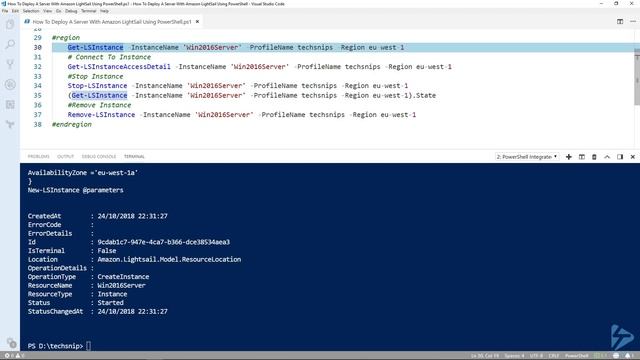Click 'Remove-LSInstance' on line 37
640x360 pixels.
point(101,115)
